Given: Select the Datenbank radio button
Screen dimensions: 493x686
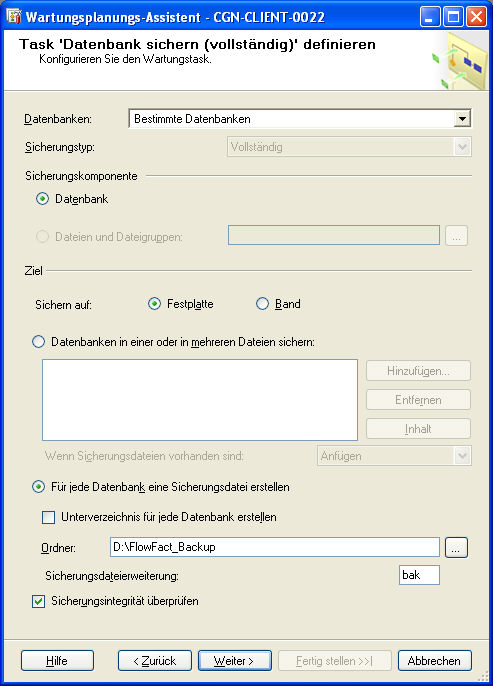Looking at the screenshot, I should [42, 199].
